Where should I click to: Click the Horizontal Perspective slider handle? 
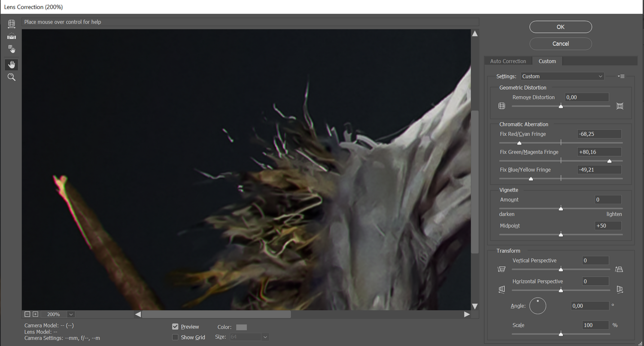(x=561, y=290)
